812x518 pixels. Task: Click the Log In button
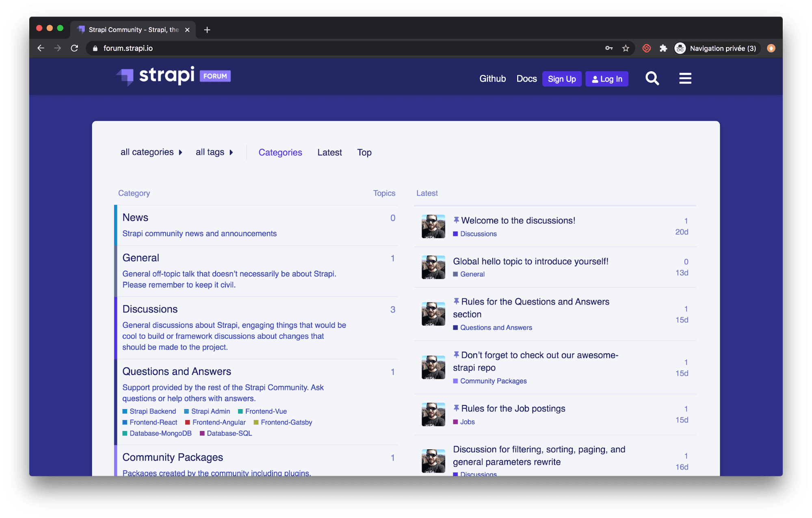click(x=607, y=79)
